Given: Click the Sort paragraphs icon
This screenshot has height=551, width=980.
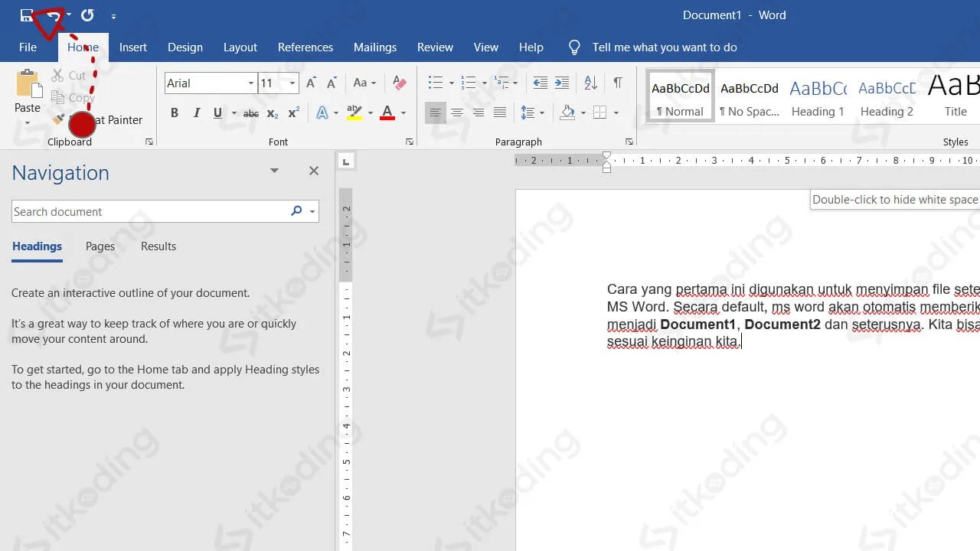Looking at the screenshot, I should tap(590, 83).
